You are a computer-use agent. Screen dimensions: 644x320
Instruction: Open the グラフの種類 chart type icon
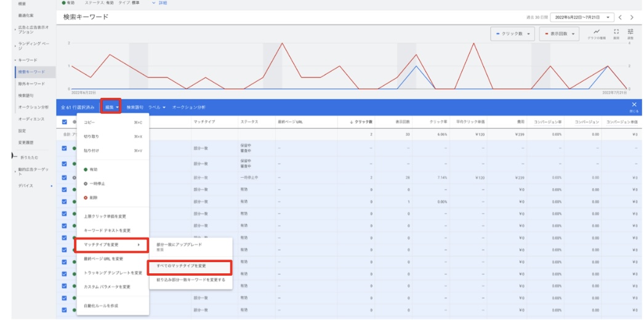point(597,31)
